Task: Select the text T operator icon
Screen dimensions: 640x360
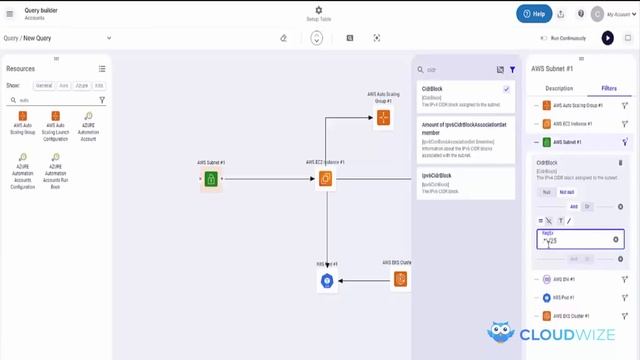Action: pos(561,221)
